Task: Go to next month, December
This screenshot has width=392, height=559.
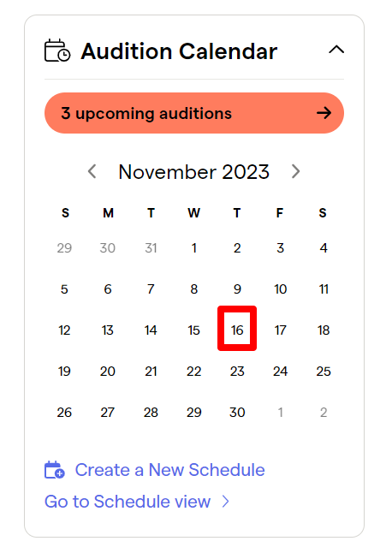Action: (x=295, y=171)
